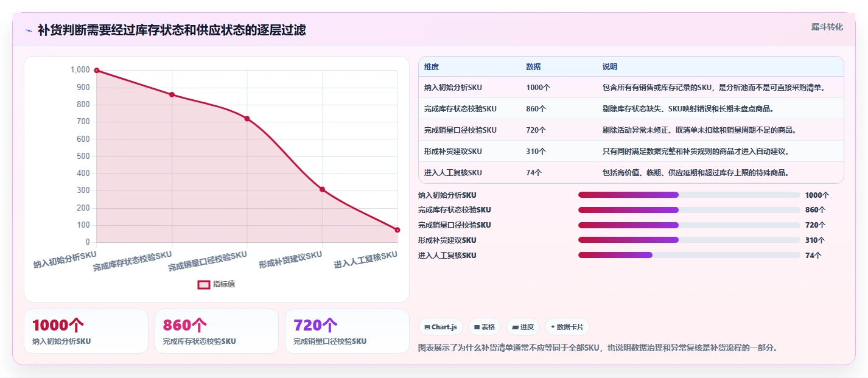Screen dimensions: 868x378
Task: Click the 74个 progress bar for 进入人工复核SKU
Action: coord(689,255)
